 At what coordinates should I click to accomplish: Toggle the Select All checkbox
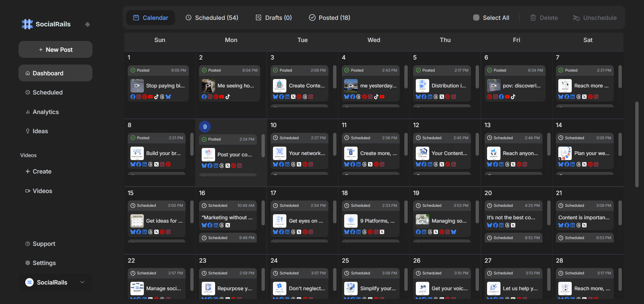click(x=476, y=17)
